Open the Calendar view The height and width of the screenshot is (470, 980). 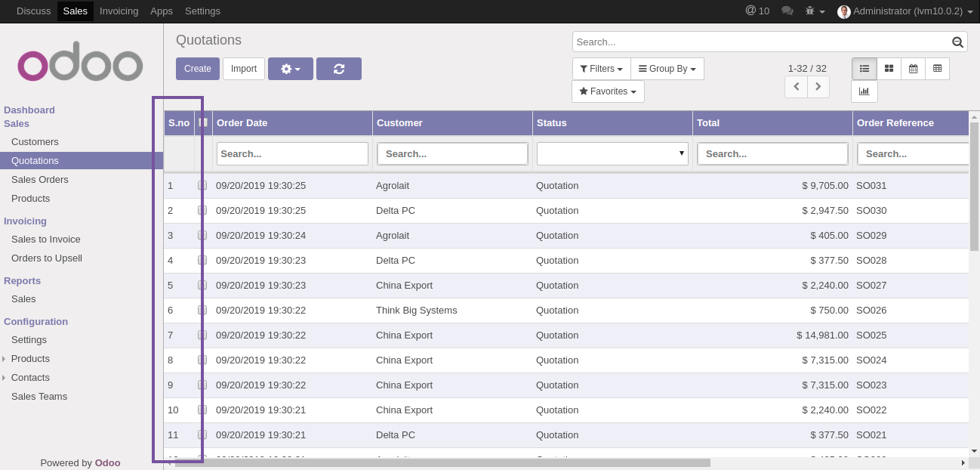913,69
